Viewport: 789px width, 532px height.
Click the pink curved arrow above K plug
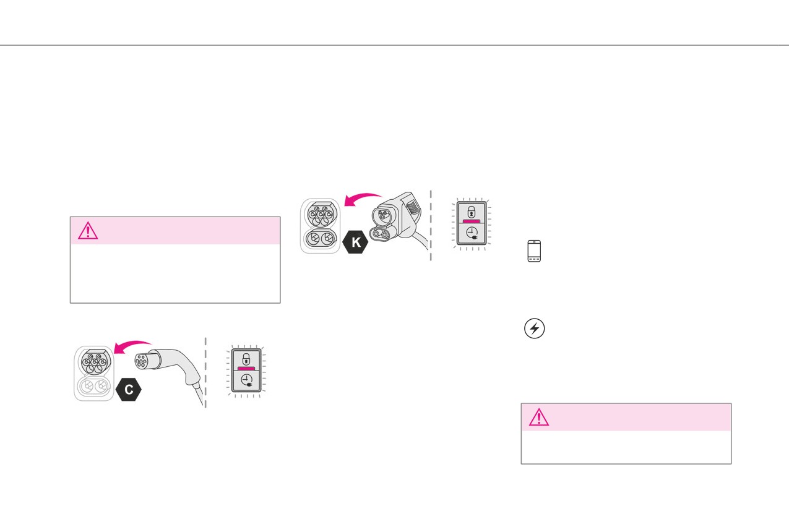click(363, 199)
